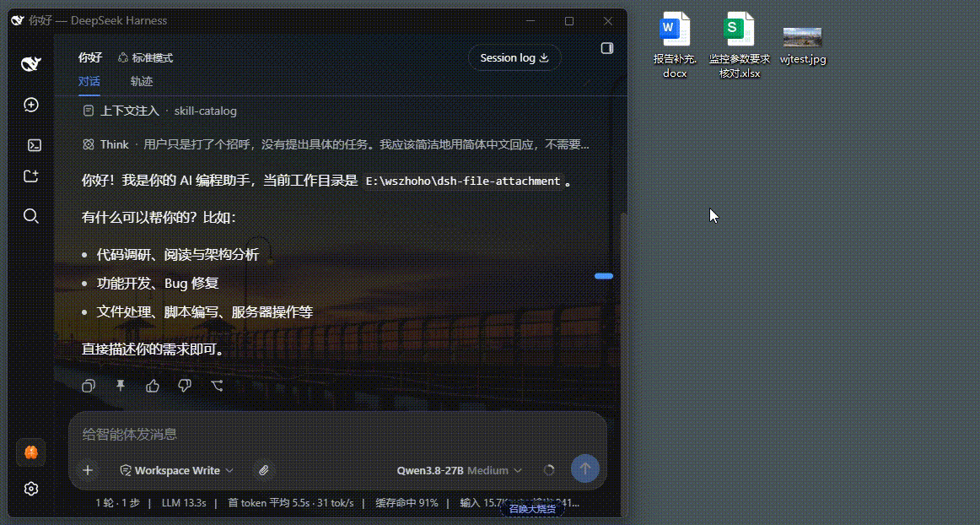The image size is (980, 525).
Task: Click the Think atom icon
Action: click(88, 144)
